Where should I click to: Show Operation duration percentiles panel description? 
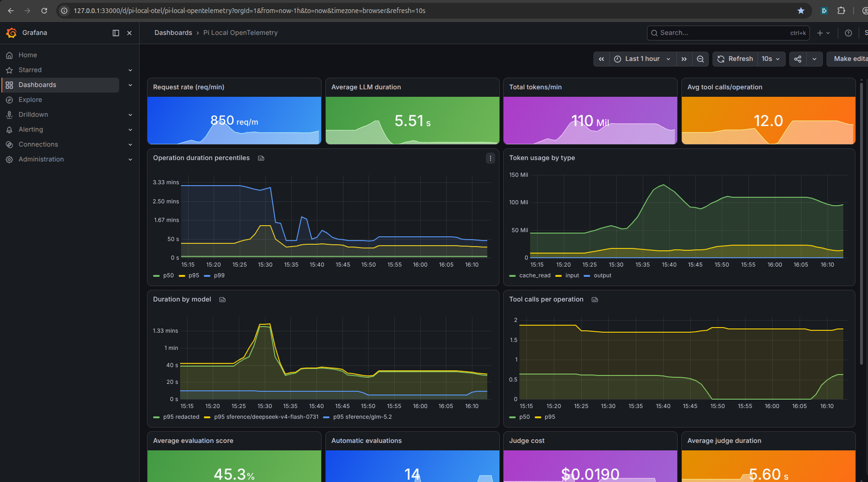(261, 158)
